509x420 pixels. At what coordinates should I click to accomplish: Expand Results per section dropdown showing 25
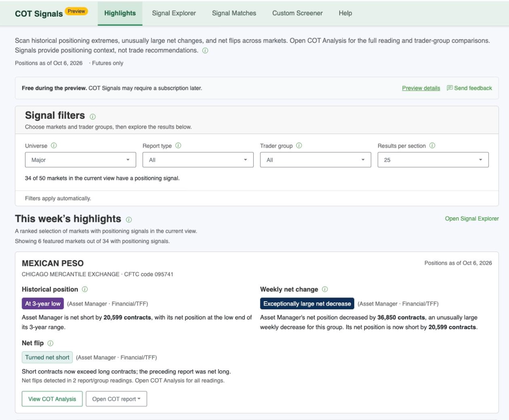tap(433, 160)
